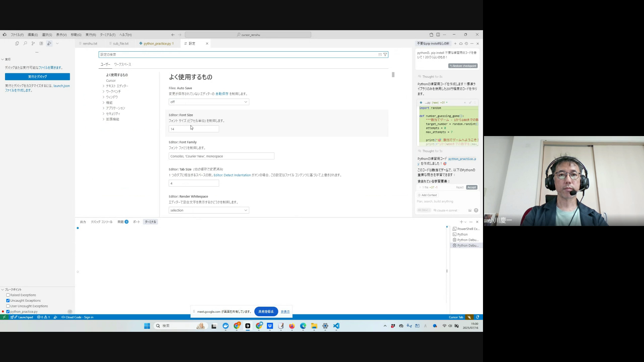This screenshot has height=362, width=644.
Task: Open the ターミナル(T) menu
Action: pyautogui.click(x=107, y=35)
